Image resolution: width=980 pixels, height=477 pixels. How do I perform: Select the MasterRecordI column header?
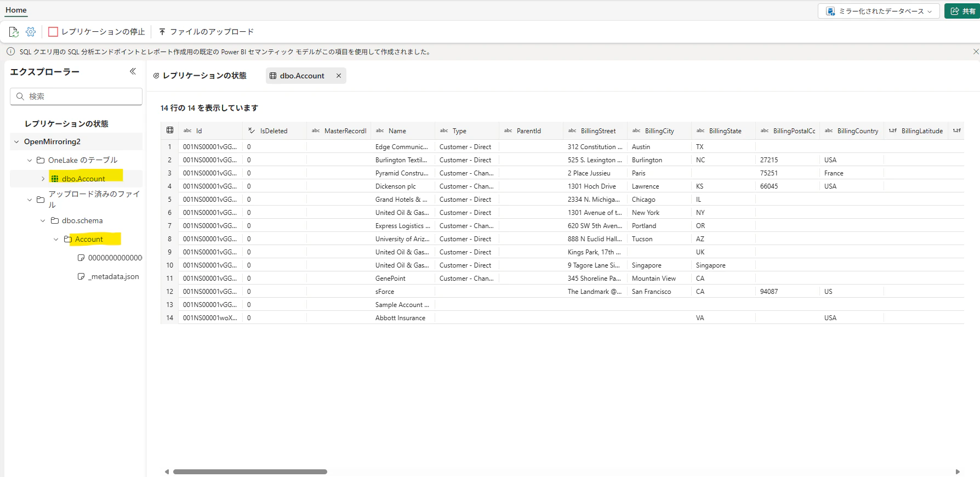click(339, 131)
